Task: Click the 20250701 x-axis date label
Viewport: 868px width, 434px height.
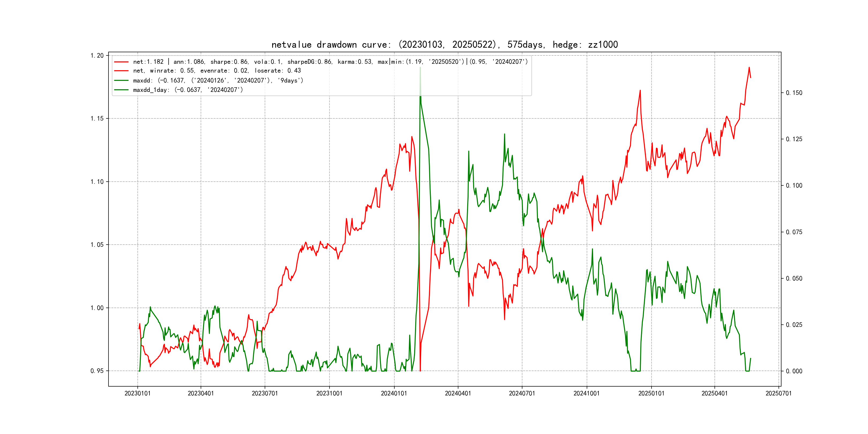Action: click(x=778, y=393)
